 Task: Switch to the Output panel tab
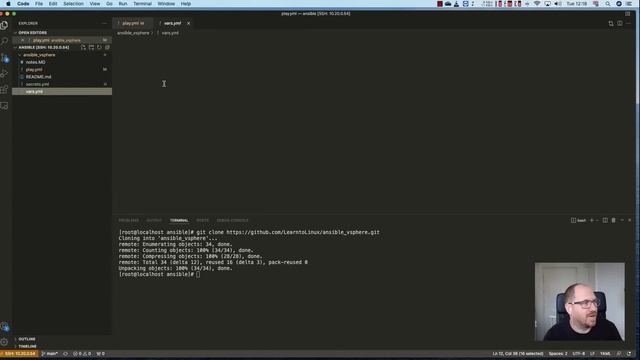point(154,220)
